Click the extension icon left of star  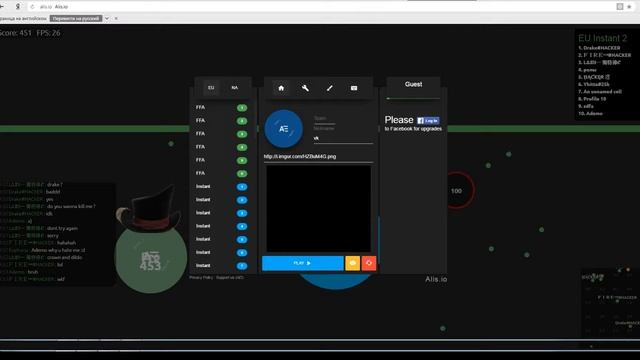click(x=620, y=7)
